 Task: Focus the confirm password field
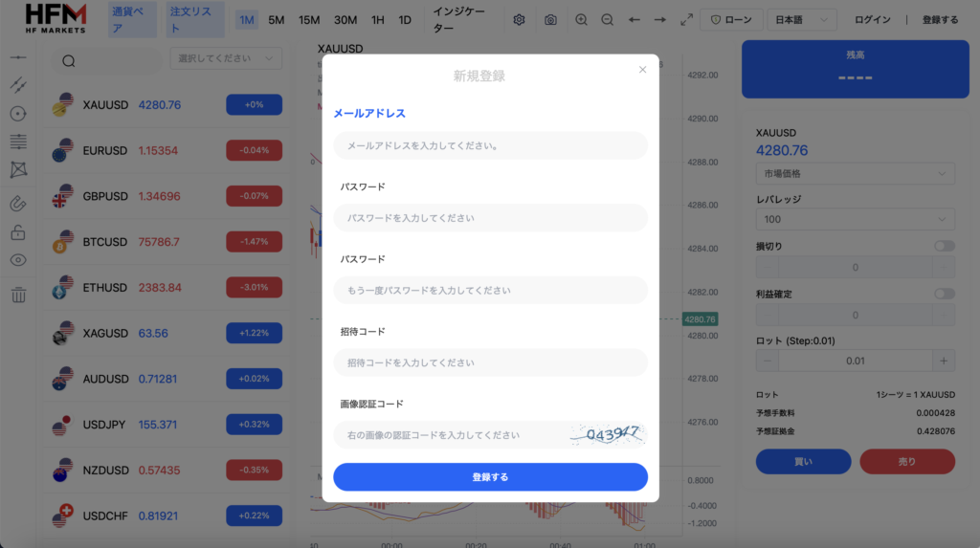[490, 291]
